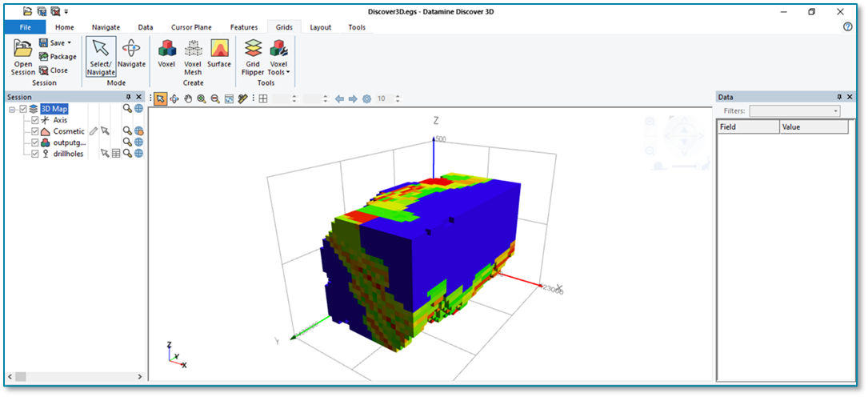Select the Pan hand tool
The image size is (868, 397).
pyautogui.click(x=188, y=98)
